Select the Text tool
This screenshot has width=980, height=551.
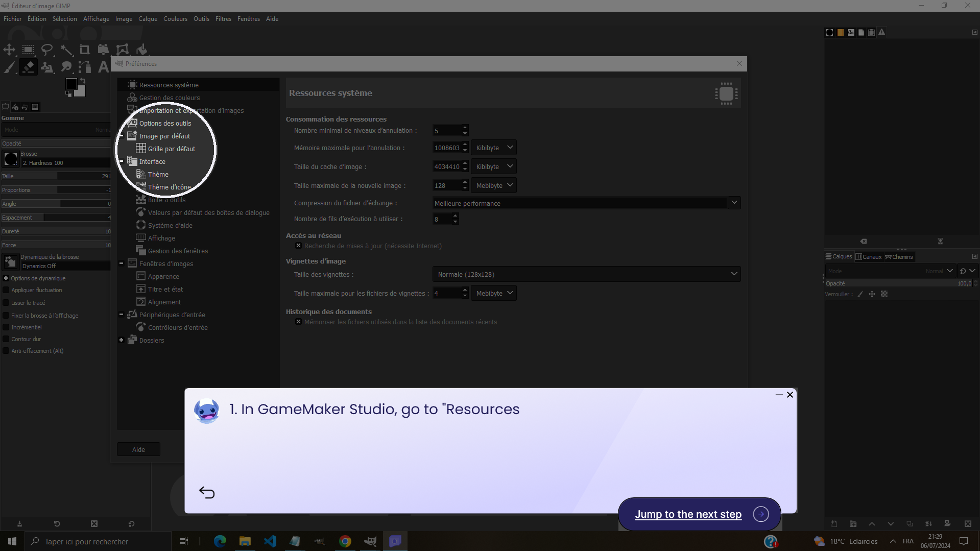[x=103, y=67]
